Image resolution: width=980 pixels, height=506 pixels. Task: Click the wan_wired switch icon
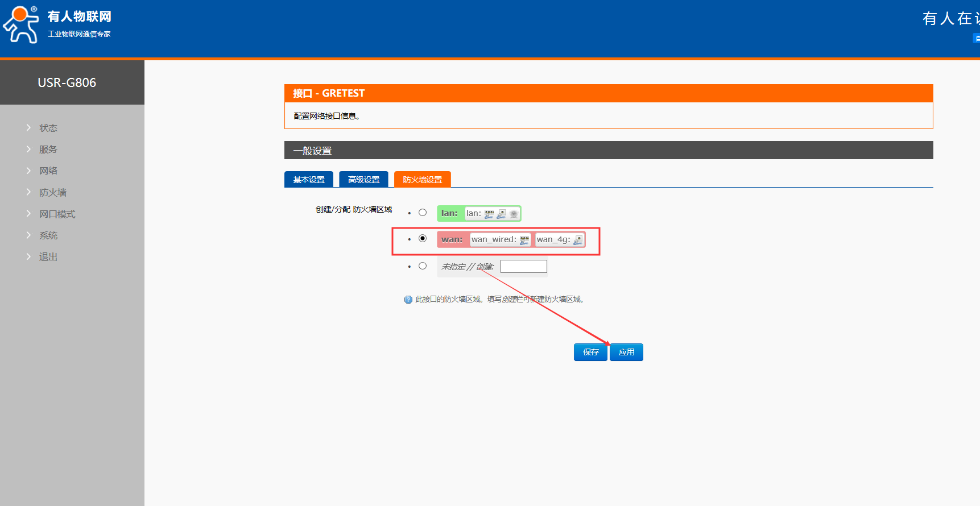click(524, 240)
